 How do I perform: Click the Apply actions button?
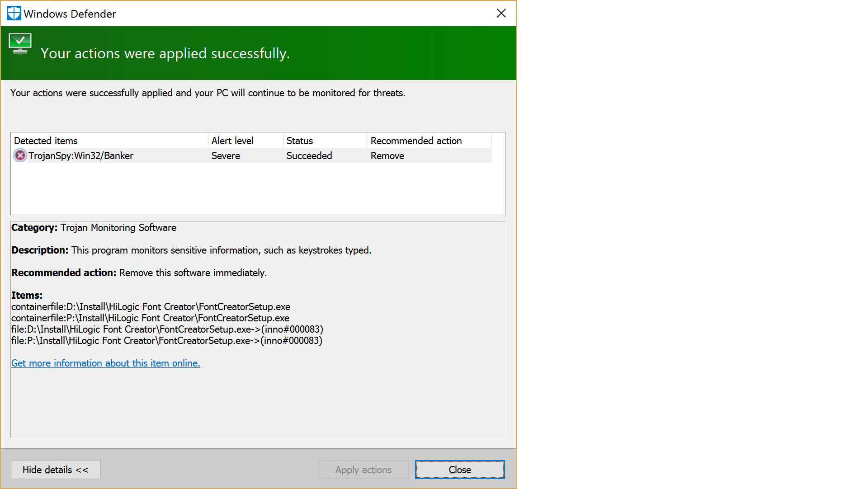(x=363, y=470)
